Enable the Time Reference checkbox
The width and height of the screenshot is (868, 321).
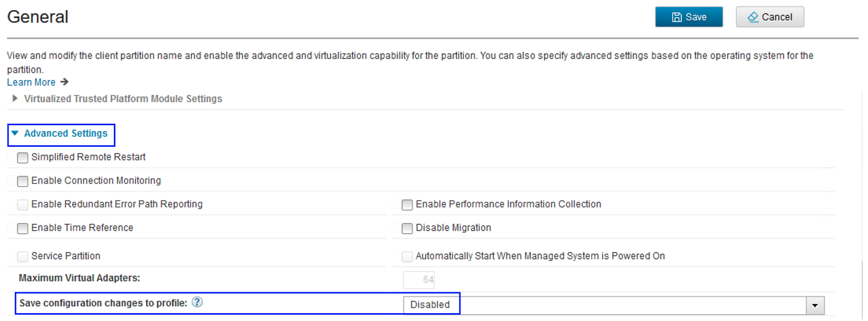23,228
